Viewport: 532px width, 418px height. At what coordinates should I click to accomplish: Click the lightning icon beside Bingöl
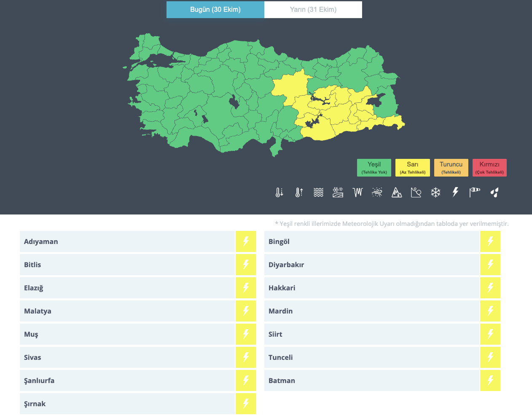pyautogui.click(x=490, y=241)
